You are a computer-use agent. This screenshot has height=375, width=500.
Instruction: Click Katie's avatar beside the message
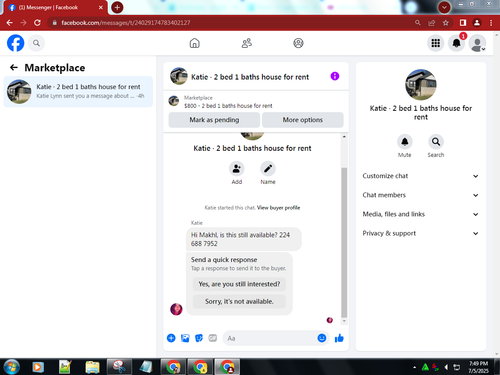coord(176,309)
